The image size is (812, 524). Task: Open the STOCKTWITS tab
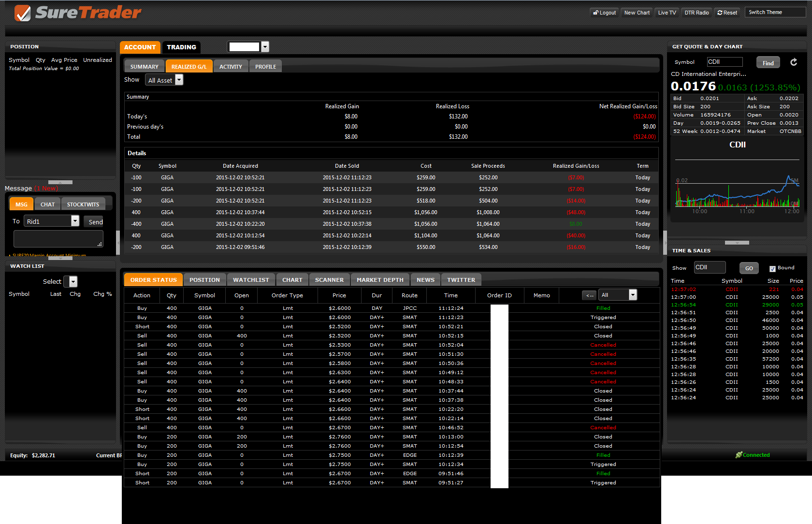83,204
